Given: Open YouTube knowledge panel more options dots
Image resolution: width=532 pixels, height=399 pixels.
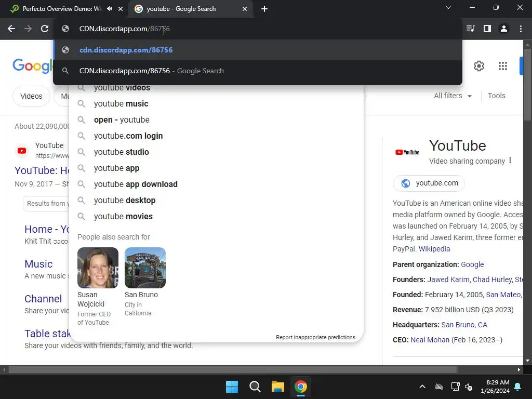Looking at the screenshot, I should pyautogui.click(x=510, y=161).
